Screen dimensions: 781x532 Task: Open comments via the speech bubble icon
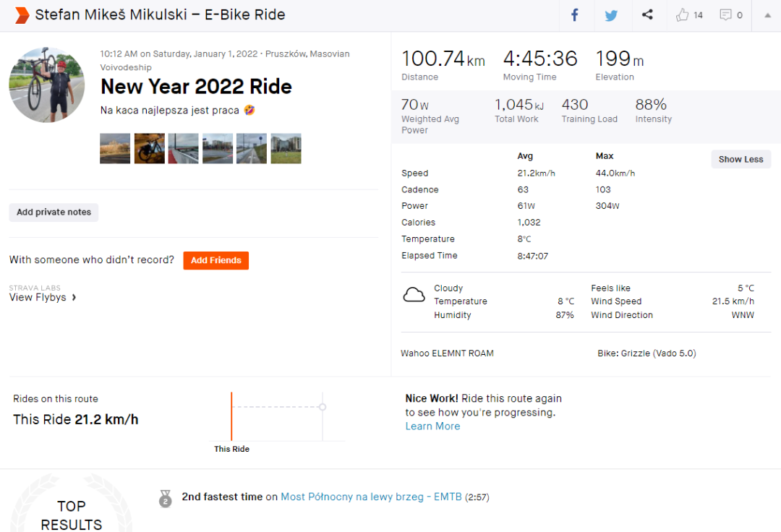coord(725,15)
